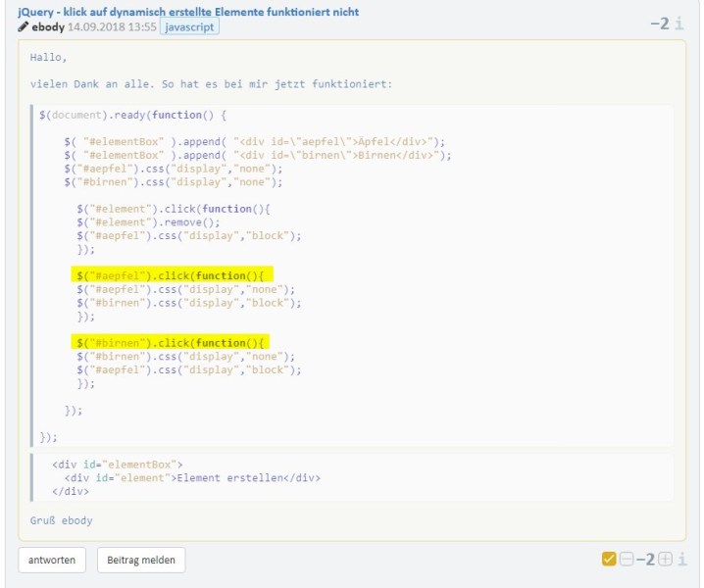Click the info icon in post header

[x=679, y=23]
